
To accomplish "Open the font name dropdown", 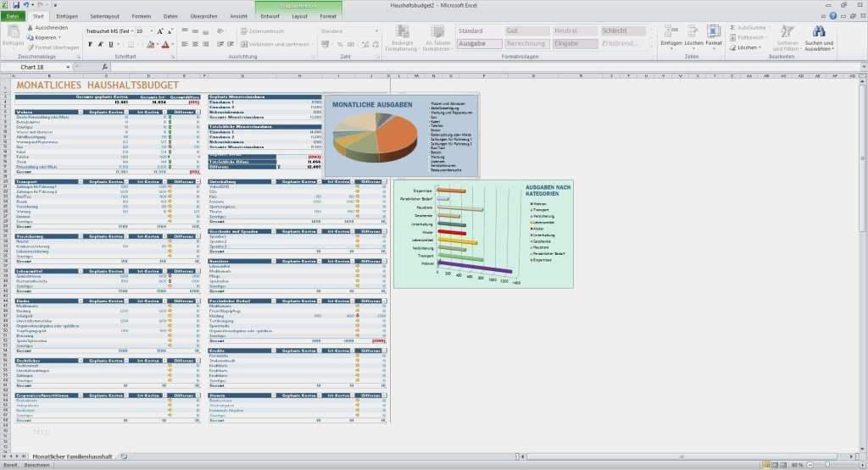I will (x=131, y=31).
